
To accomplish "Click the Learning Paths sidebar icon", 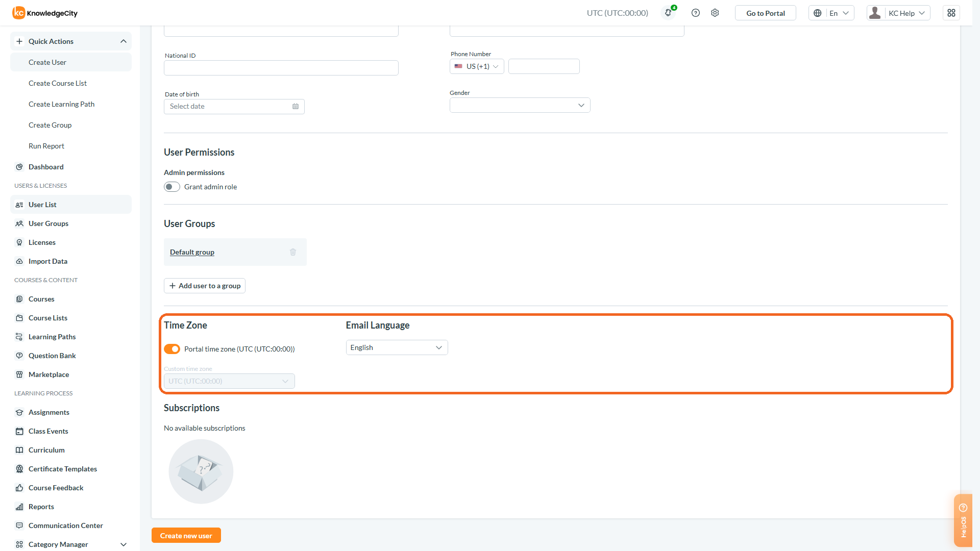I will click(x=19, y=337).
